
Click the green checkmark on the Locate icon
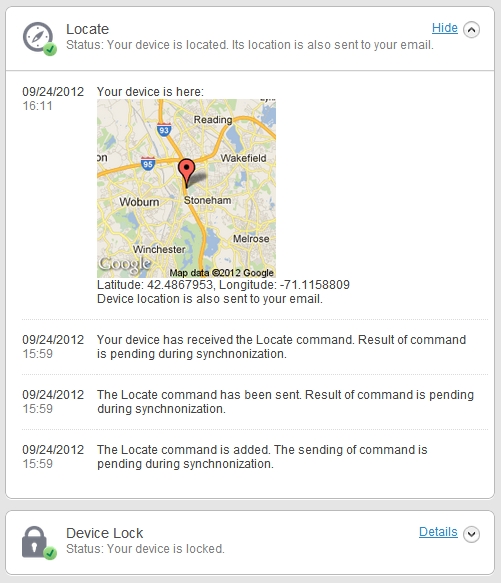coord(50,49)
